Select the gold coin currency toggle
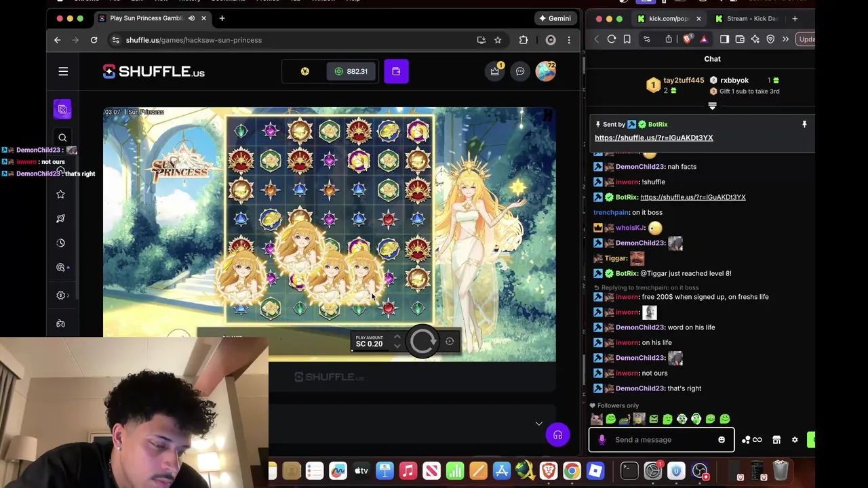 305,71
